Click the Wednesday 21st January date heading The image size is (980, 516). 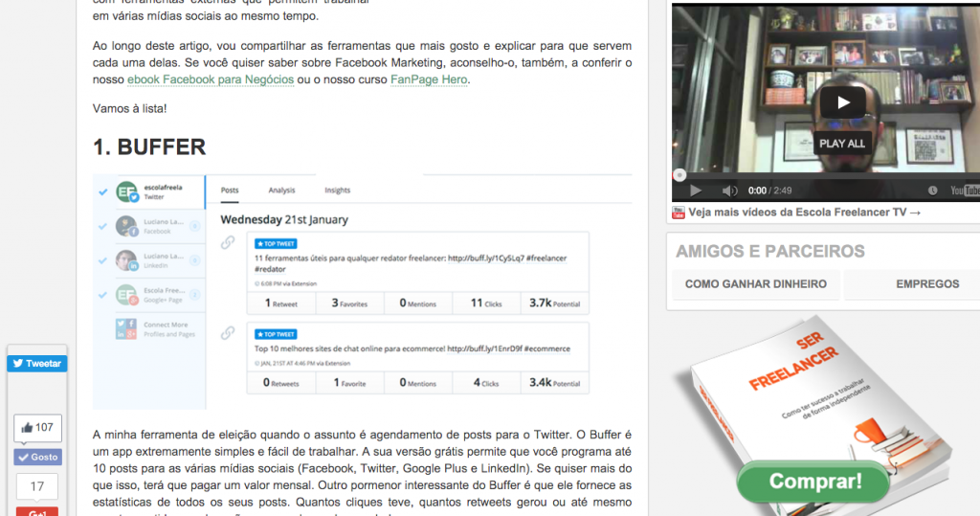tap(284, 219)
